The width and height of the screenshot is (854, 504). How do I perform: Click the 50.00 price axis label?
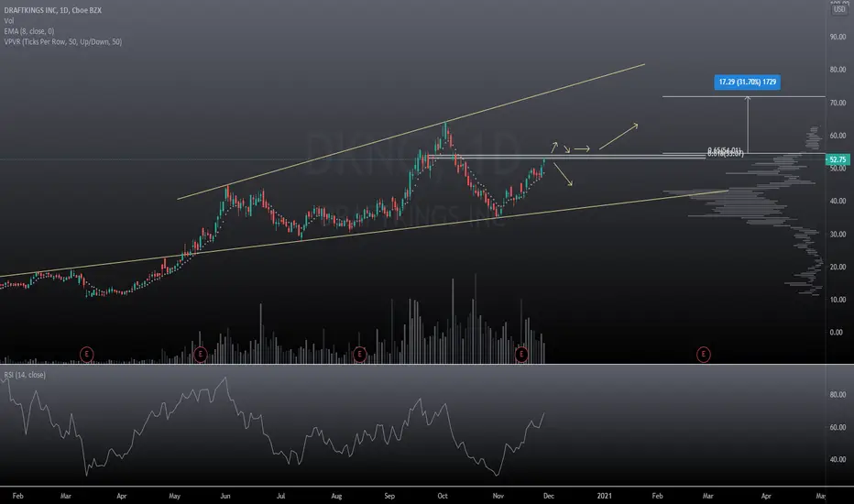click(838, 169)
